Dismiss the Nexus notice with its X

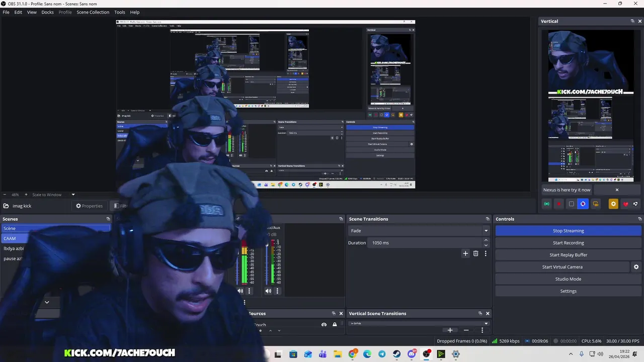click(617, 190)
